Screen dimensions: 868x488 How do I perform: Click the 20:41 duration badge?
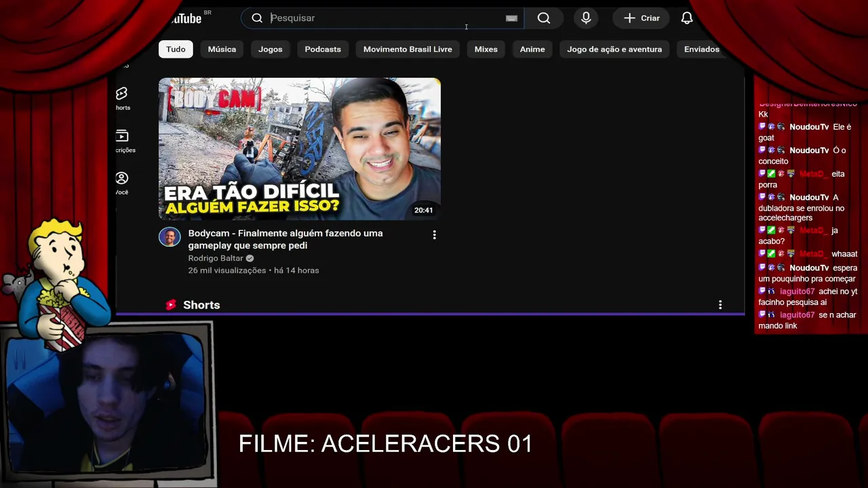click(x=424, y=210)
